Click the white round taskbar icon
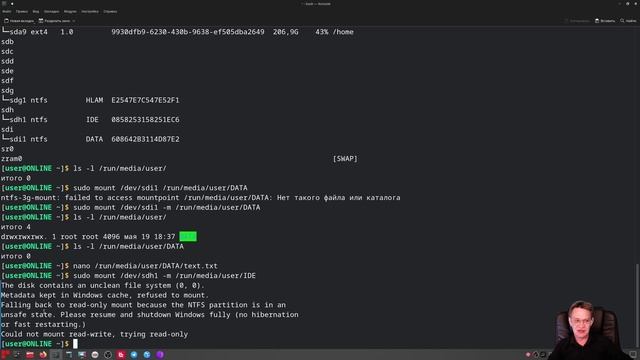Image resolution: width=640 pixels, height=360 pixels. pos(95,355)
